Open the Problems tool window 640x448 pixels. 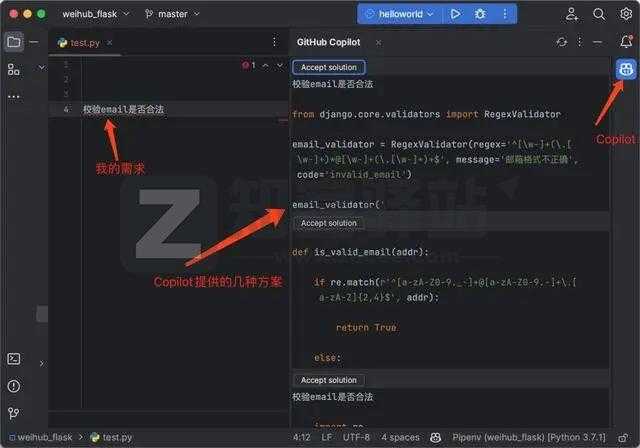point(14,385)
